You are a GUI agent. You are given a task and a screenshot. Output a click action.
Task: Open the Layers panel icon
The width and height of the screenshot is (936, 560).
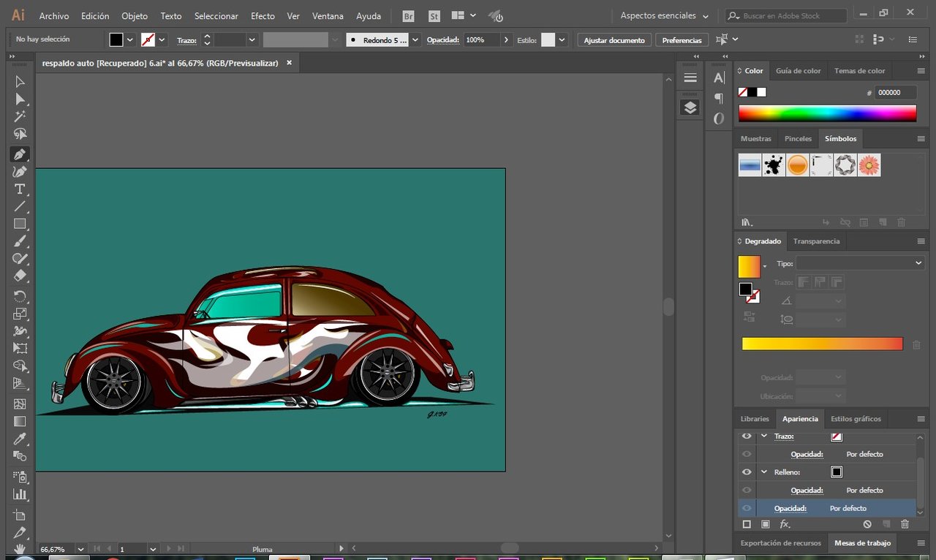[x=690, y=107]
